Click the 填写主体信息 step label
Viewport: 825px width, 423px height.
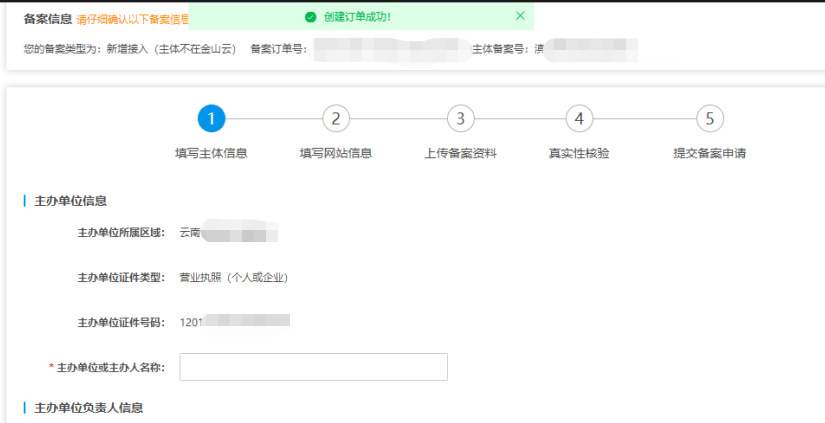212,154
